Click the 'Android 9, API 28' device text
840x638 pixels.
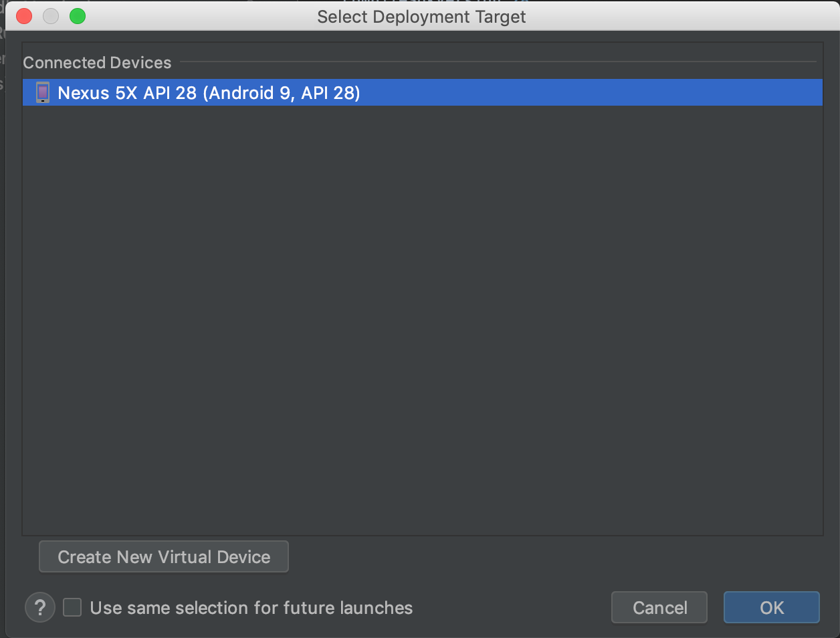pyautogui.click(x=282, y=92)
